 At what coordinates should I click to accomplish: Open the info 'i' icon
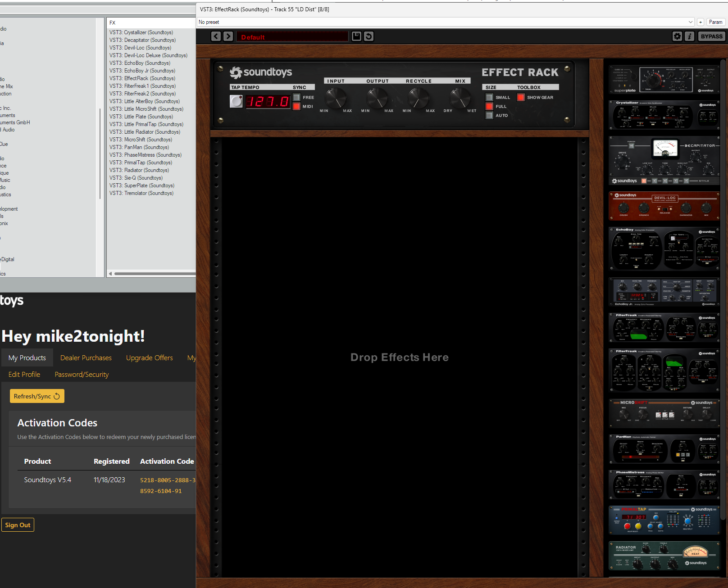tap(689, 36)
